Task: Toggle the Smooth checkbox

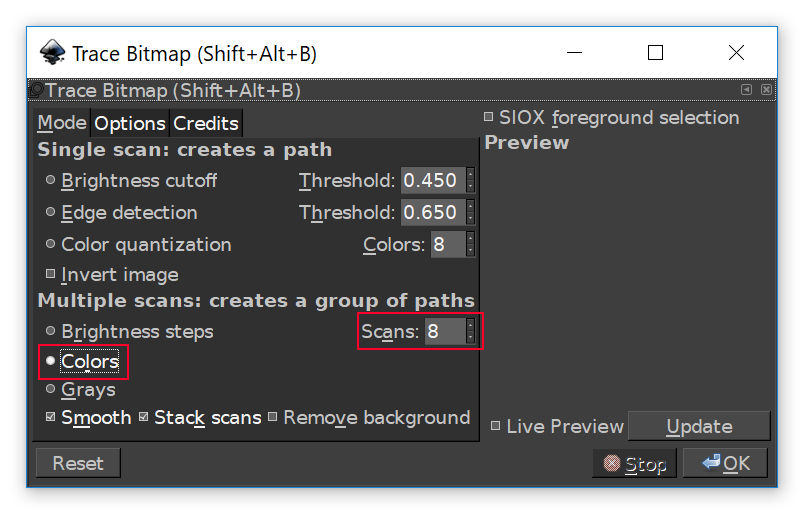Action: (51, 418)
